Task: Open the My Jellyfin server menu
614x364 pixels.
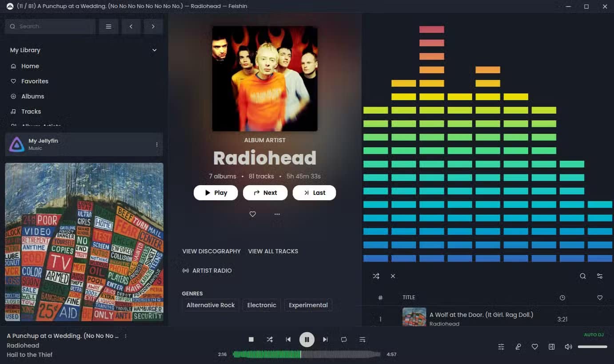Action: [156, 144]
